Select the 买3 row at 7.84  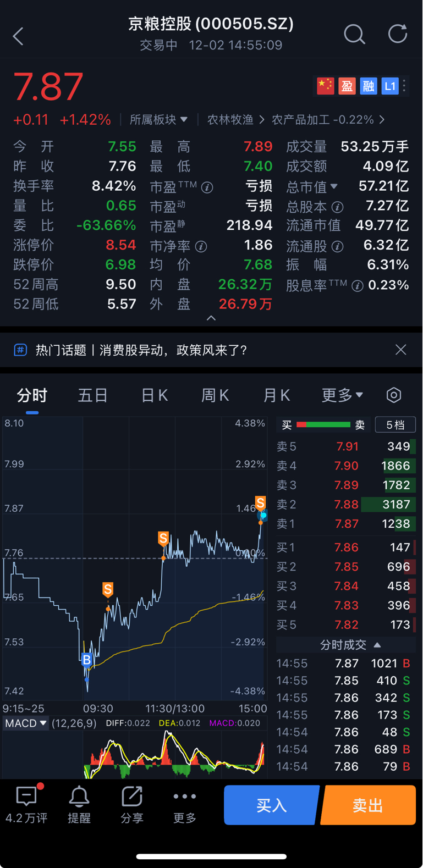pyautogui.click(x=345, y=586)
